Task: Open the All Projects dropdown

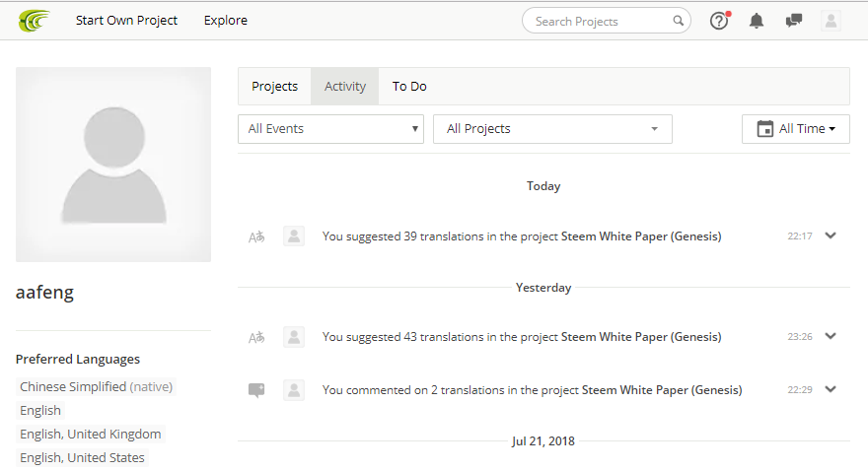Action: pos(552,129)
